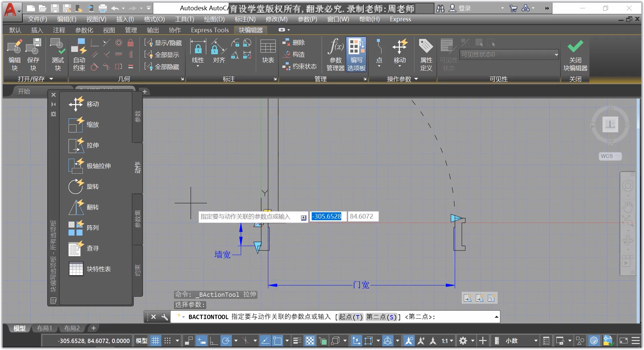The image size is (644, 350).
Task: Apply Auto Constrain (自动约束) tool
Action: tap(79, 55)
